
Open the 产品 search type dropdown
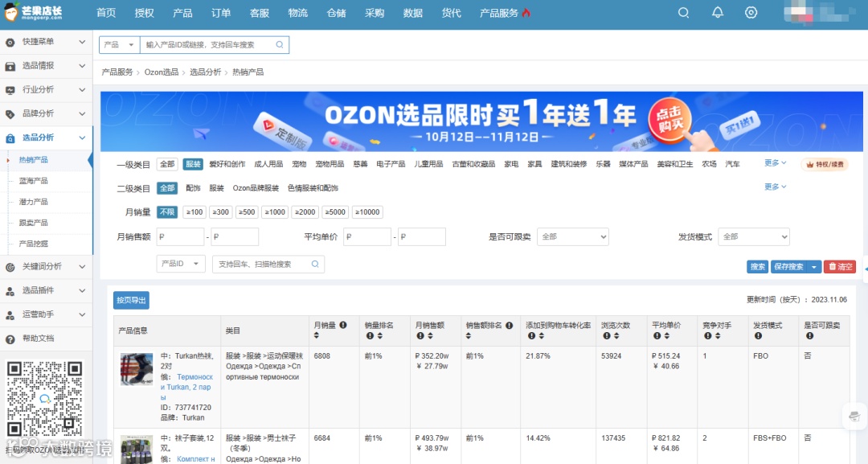click(120, 45)
